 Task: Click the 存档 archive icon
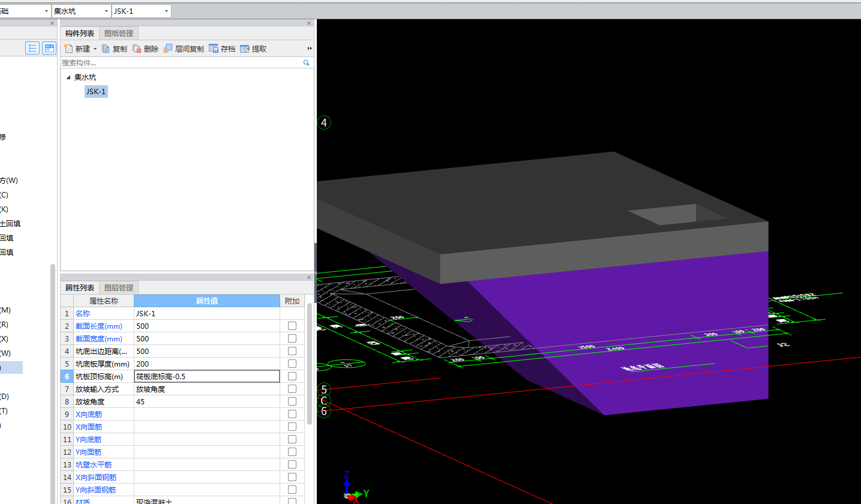coord(214,49)
